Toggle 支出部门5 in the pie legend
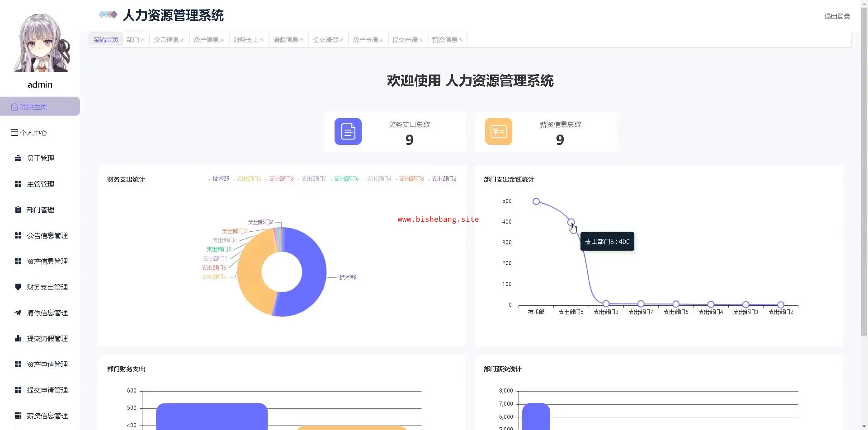Image resolution: width=868 pixels, height=430 pixels. [247, 179]
